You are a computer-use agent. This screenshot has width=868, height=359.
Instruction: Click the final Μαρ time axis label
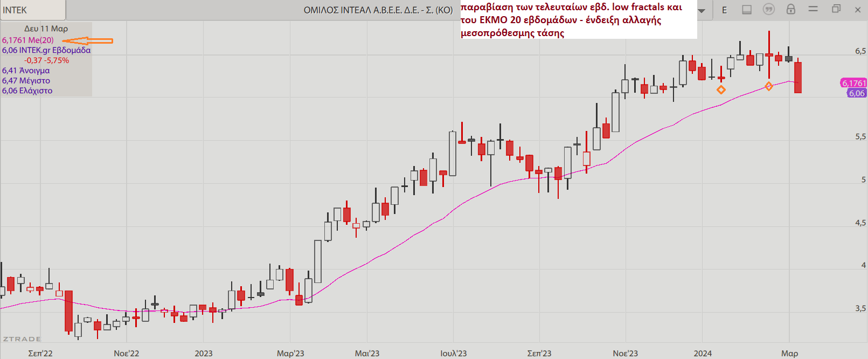coord(790,353)
